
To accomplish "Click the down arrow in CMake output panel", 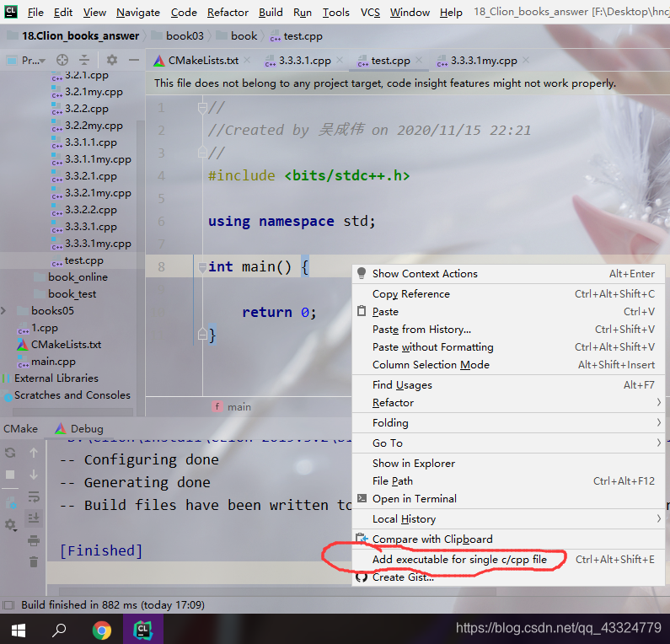I will [x=34, y=475].
